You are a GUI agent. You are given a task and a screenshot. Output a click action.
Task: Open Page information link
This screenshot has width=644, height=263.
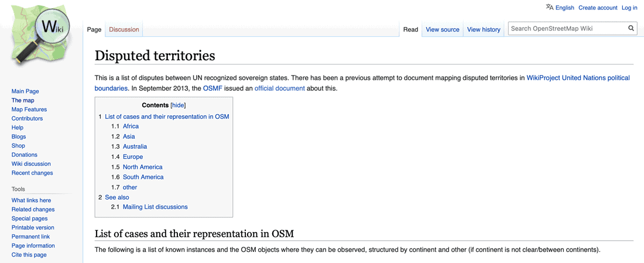click(x=33, y=245)
